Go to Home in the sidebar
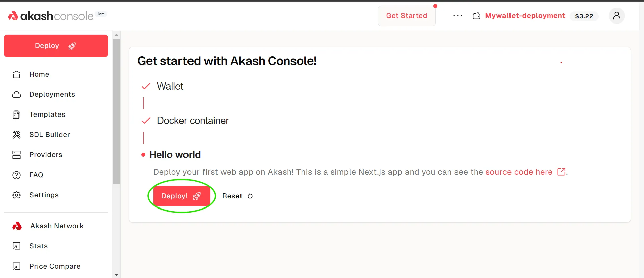This screenshot has width=644, height=278. point(39,74)
